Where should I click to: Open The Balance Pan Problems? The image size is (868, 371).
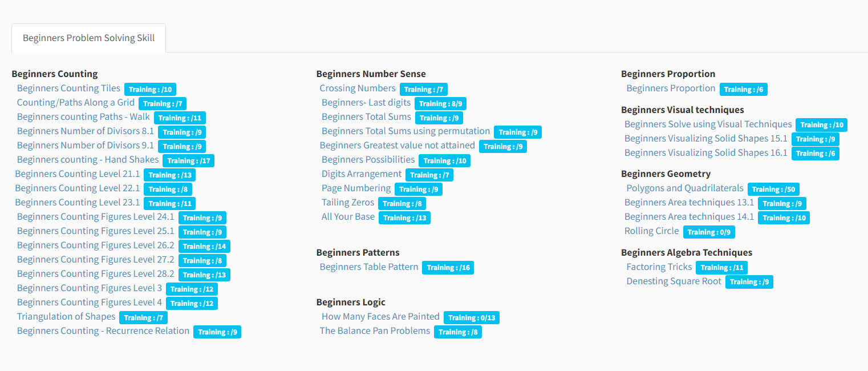(375, 331)
